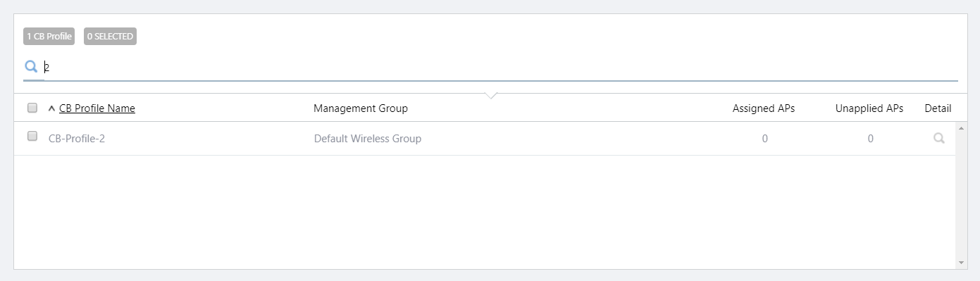Click the Default Wireless Group cell
Image resolution: width=980 pixels, height=281 pixels.
[368, 139]
